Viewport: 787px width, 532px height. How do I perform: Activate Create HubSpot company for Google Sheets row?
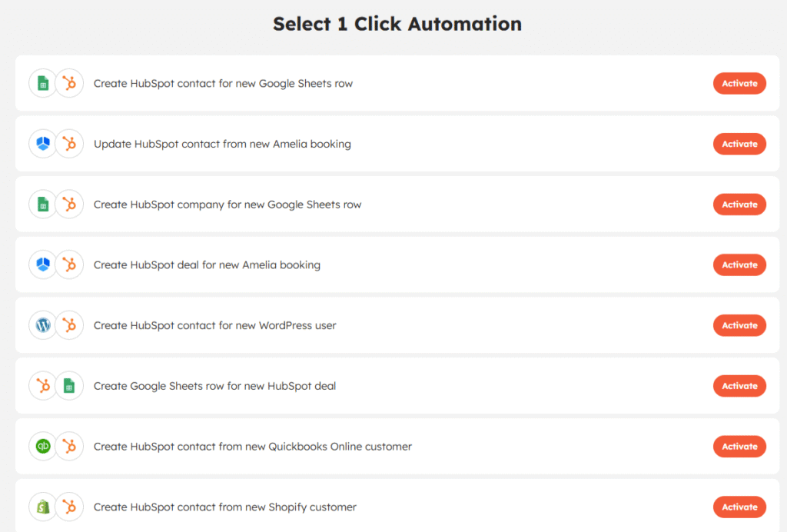[739, 204]
